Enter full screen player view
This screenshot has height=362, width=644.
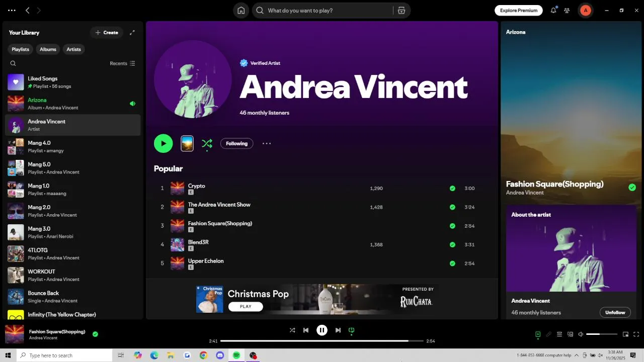tap(636, 334)
